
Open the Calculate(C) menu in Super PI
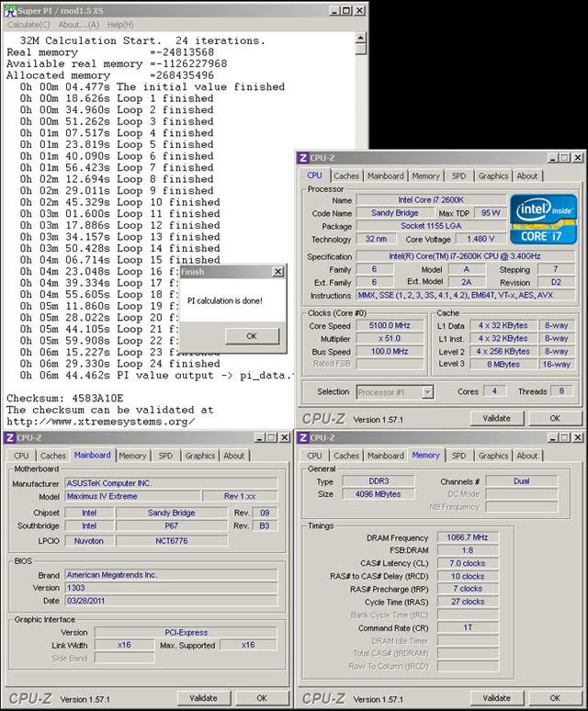coord(28,25)
